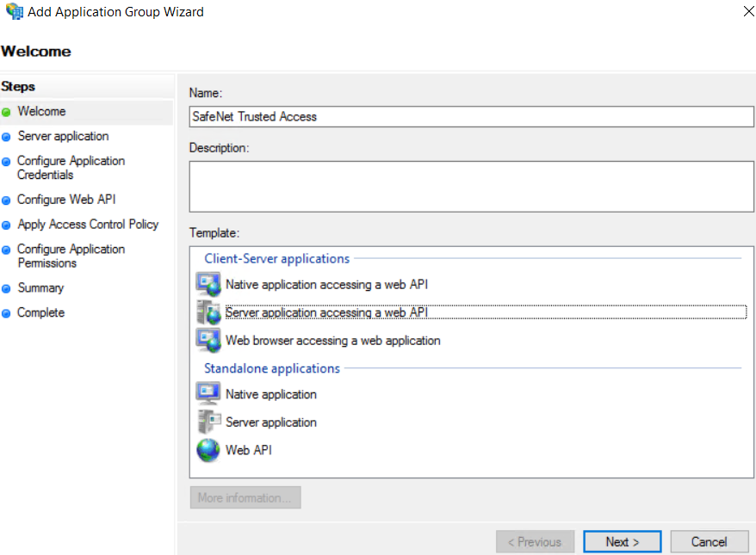Click the blue bullet beside Configure Application Permissions

(x=6, y=250)
